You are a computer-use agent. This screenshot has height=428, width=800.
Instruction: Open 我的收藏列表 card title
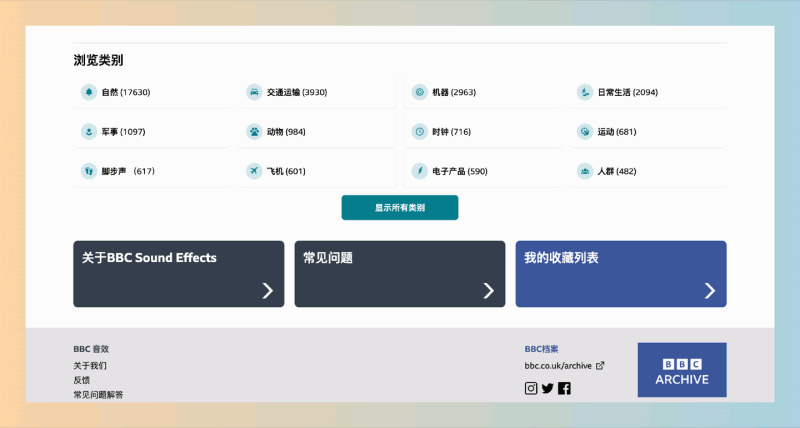pos(561,258)
